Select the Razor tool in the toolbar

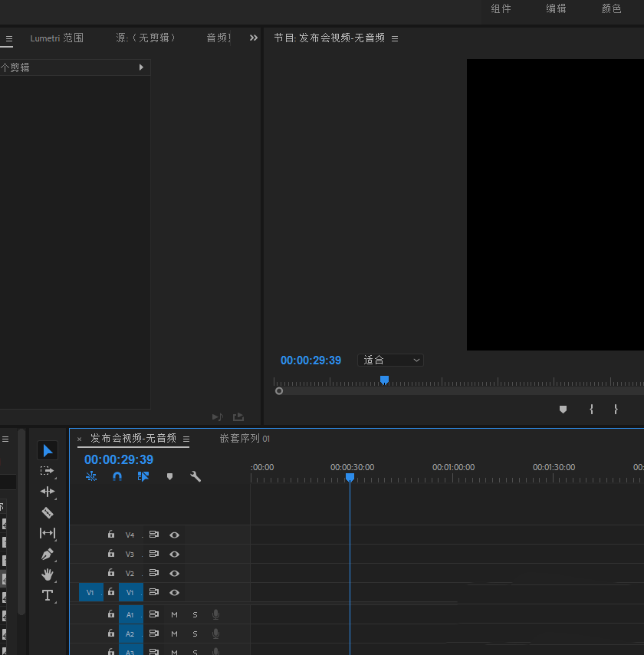[48, 512]
